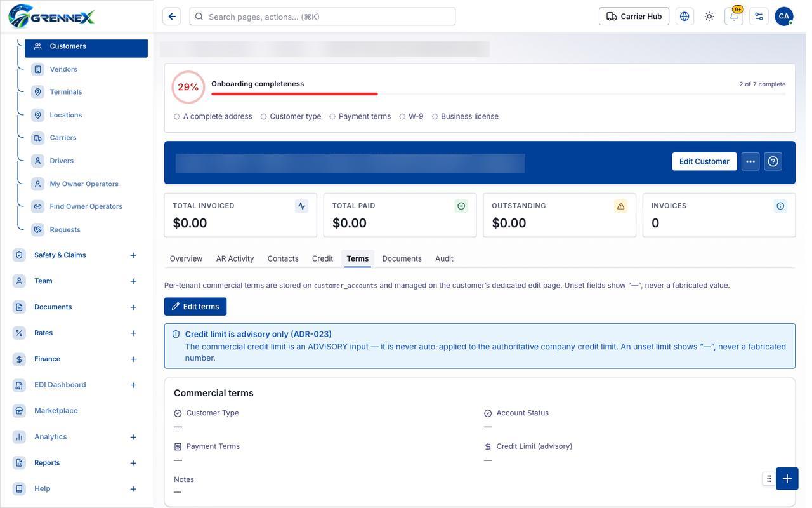
Task: Switch to the Overview tab
Action: coord(186,258)
